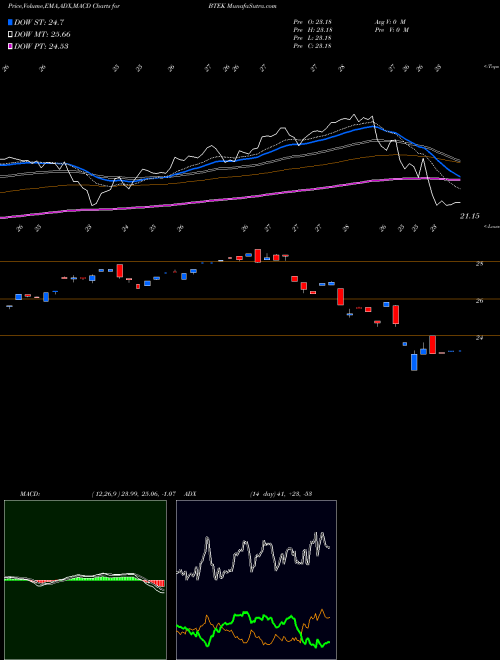Click the 24 price axis label
The height and width of the screenshot is (660, 500).
point(479,338)
